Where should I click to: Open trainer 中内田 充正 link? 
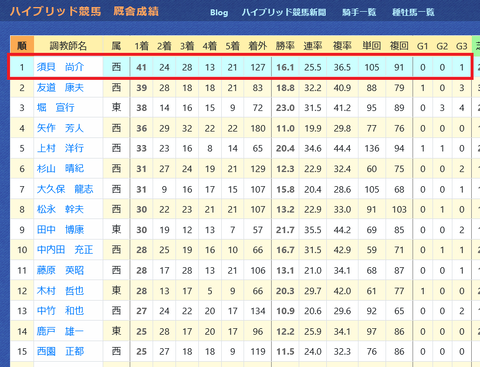(65, 250)
